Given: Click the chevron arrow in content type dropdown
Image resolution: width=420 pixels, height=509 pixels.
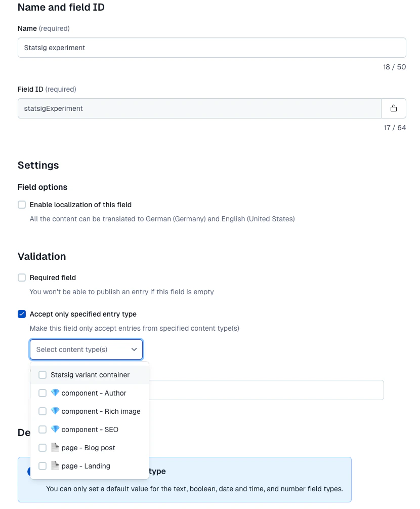Looking at the screenshot, I should 134,349.
